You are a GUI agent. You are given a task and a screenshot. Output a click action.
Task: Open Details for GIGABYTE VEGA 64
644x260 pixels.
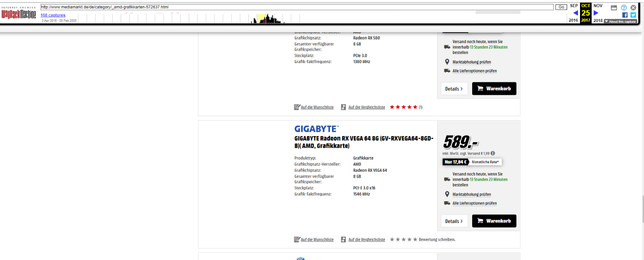tap(454, 221)
